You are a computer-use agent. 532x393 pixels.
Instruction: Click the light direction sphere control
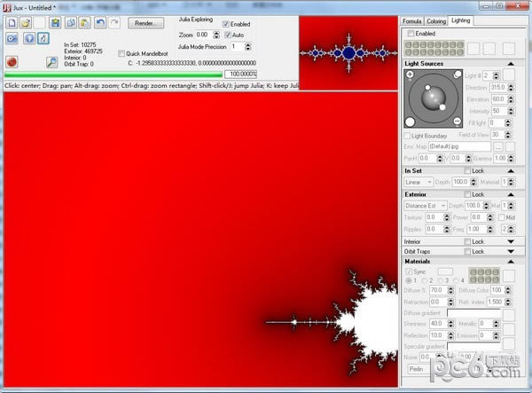point(434,98)
